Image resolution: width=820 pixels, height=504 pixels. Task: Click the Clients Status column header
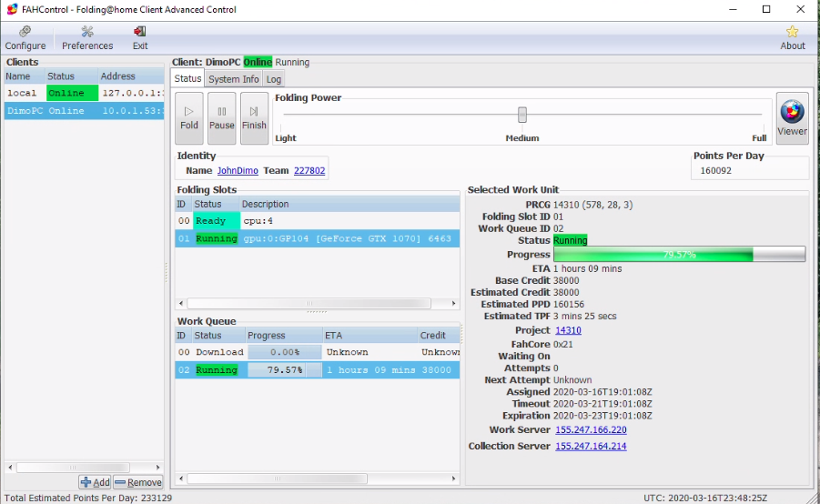pyautogui.click(x=72, y=76)
